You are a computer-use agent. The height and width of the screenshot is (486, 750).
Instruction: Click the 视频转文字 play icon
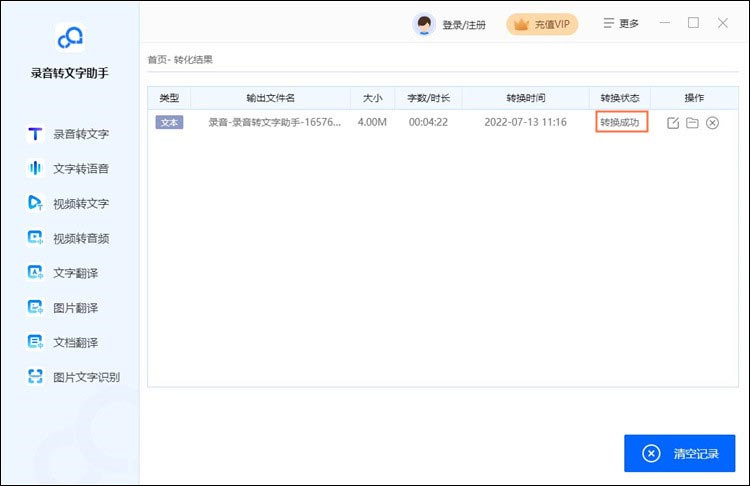[x=35, y=203]
